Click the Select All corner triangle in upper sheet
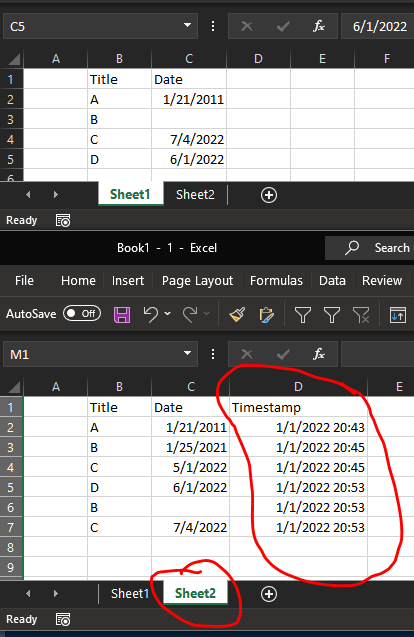Viewport: 414px width, 637px height. (14, 59)
